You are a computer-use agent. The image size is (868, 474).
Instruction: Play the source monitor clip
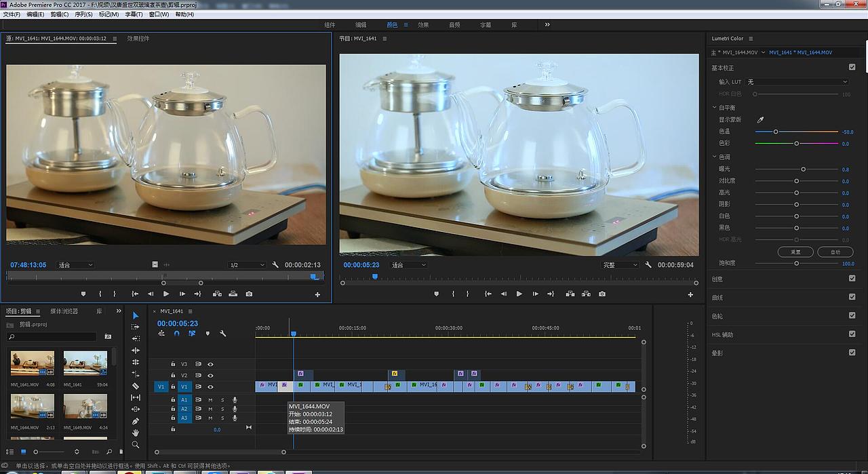166,294
